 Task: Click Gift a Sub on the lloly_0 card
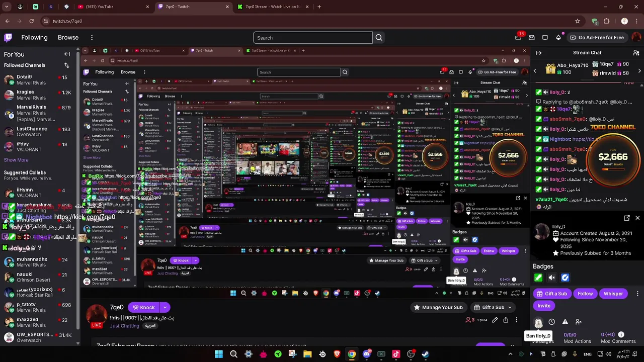(x=552, y=294)
